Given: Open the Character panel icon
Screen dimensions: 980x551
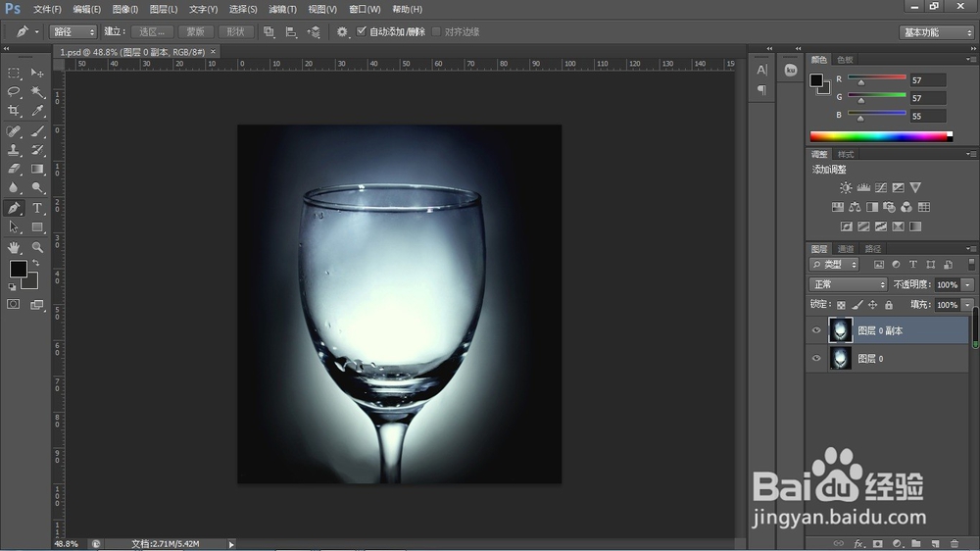Looking at the screenshot, I should [761, 70].
